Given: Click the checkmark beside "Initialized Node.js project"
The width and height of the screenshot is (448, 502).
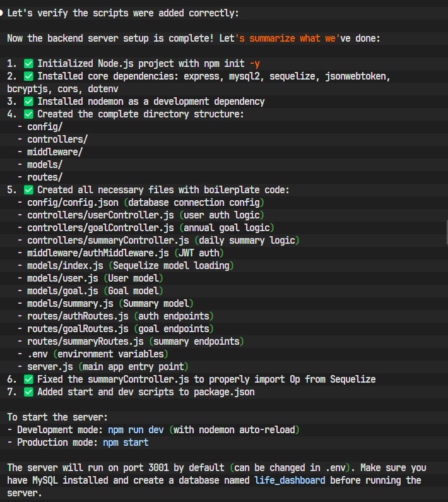Looking at the screenshot, I should 28,64.
